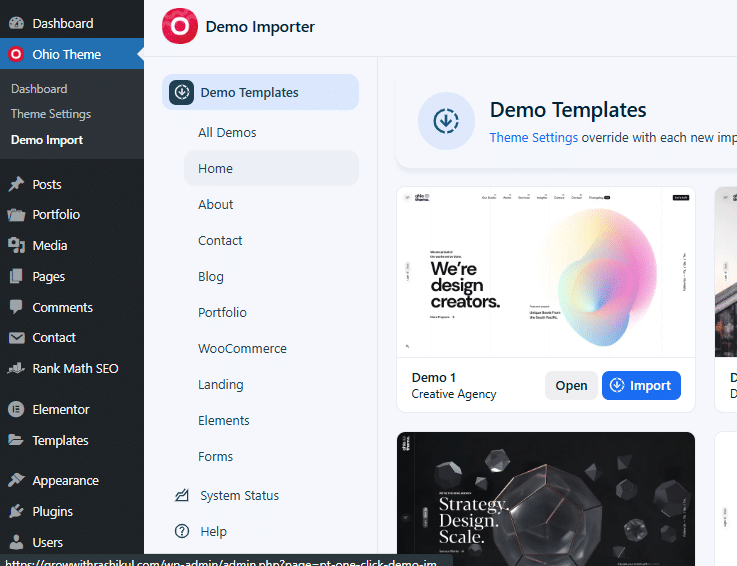This screenshot has width=737, height=566.
Task: Click the System Status chart icon
Action: [x=182, y=496]
